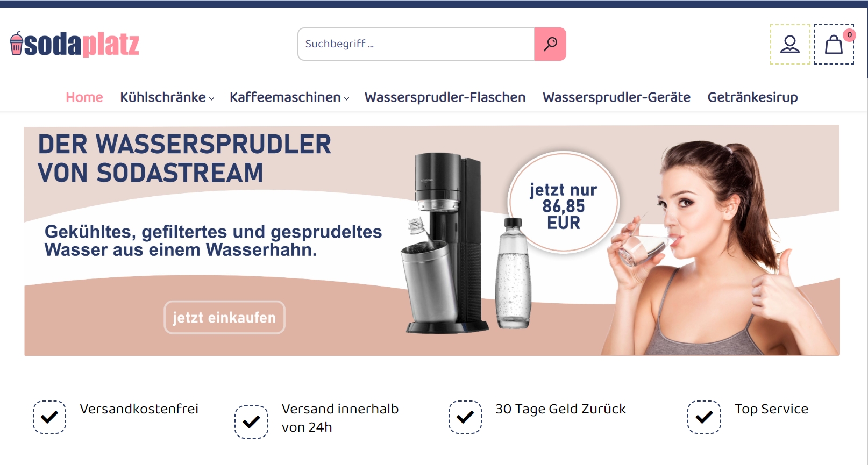Expand the Kühlschränke dropdown menu
Image resolution: width=868 pixels, height=465 pixels.
point(167,97)
